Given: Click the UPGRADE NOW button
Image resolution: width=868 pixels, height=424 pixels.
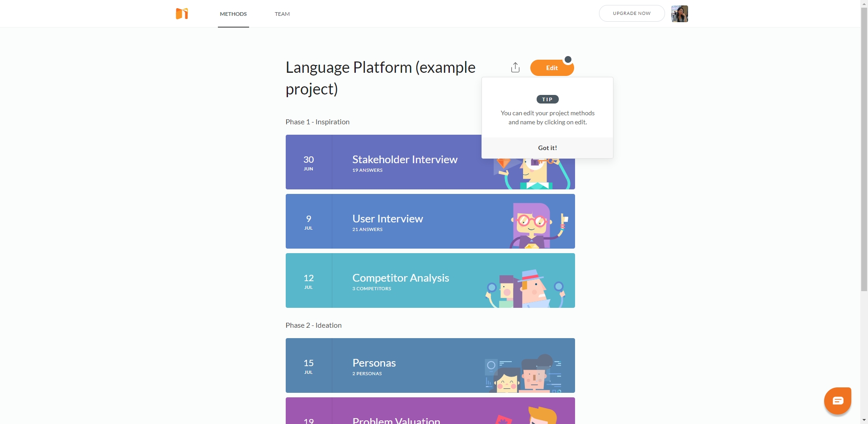Looking at the screenshot, I should point(632,13).
